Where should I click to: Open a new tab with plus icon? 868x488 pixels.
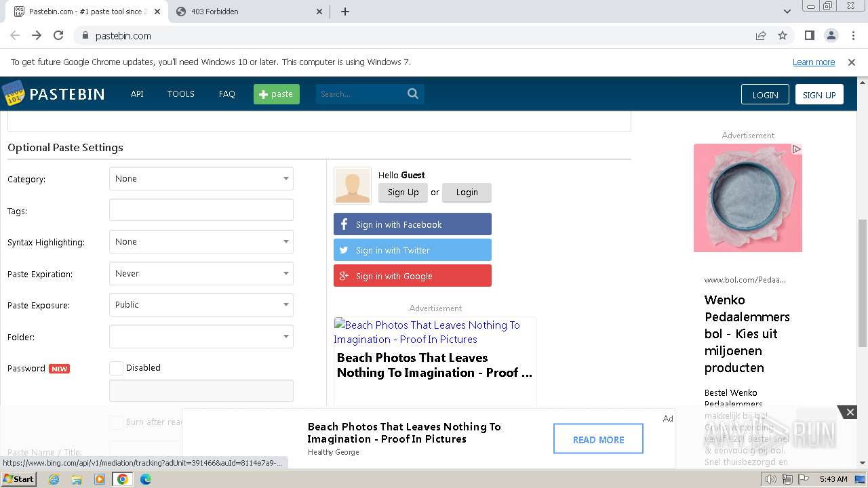click(345, 12)
